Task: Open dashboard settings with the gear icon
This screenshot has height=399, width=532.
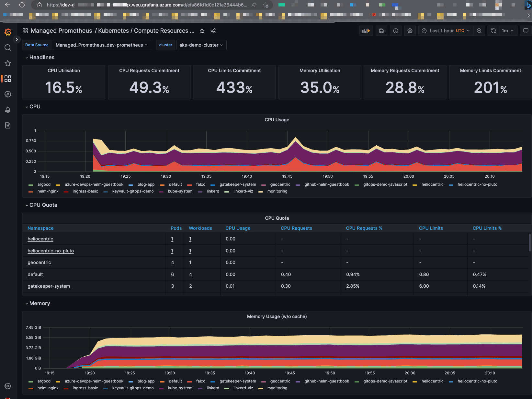Action: pos(410,31)
